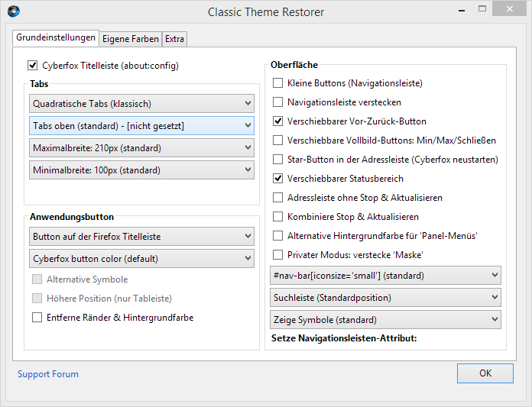Expand Cyberfox button color dropdown
Viewport: 532px width, 407px height.
coord(142,259)
